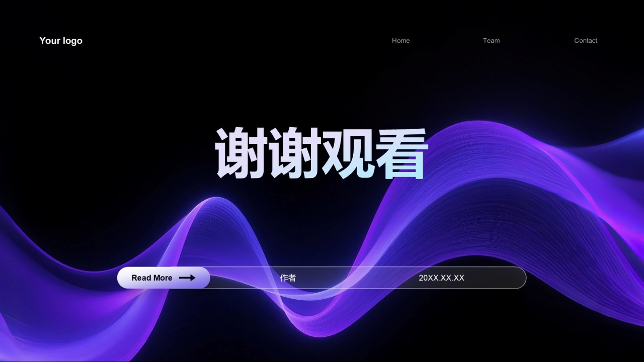The height and width of the screenshot is (362, 644).
Task: Select the 作者 author text
Action: coord(288,278)
